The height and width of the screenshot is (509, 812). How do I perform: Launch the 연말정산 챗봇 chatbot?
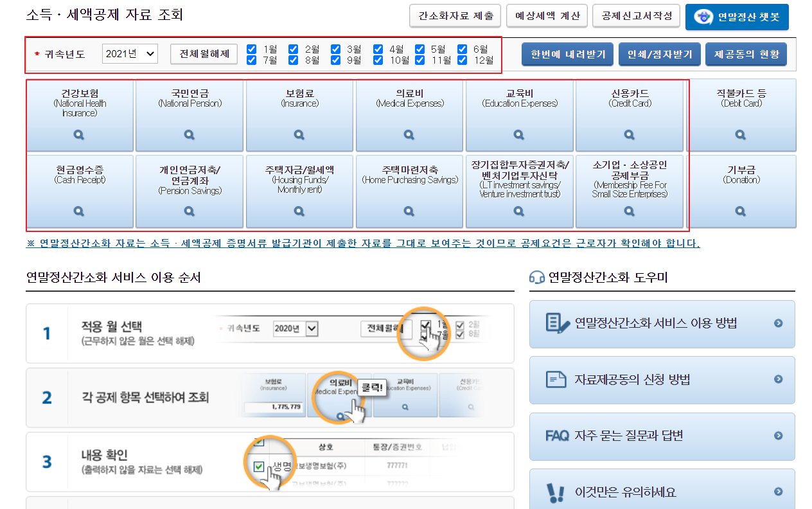point(737,15)
